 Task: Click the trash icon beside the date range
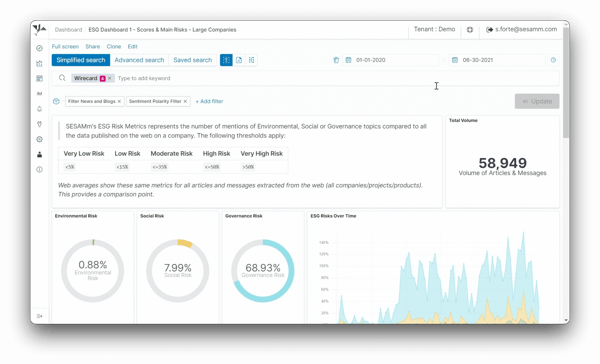click(336, 60)
